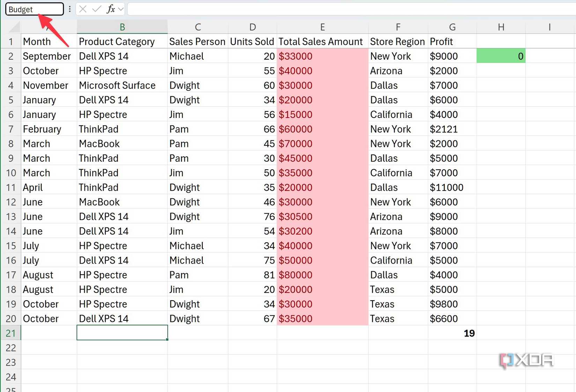The image size is (576, 392).
Task: Click the $50000 sales cell
Action: click(323, 260)
